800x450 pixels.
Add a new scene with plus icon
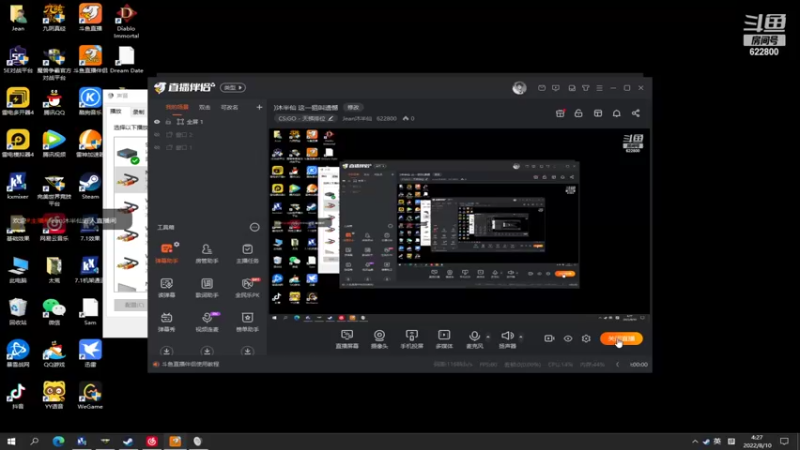(259, 107)
